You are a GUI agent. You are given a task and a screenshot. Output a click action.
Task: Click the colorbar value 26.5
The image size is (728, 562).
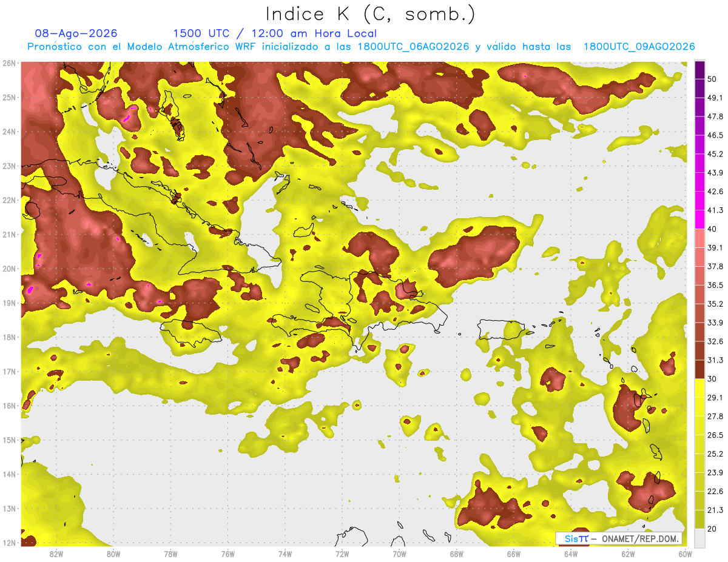coord(715,435)
